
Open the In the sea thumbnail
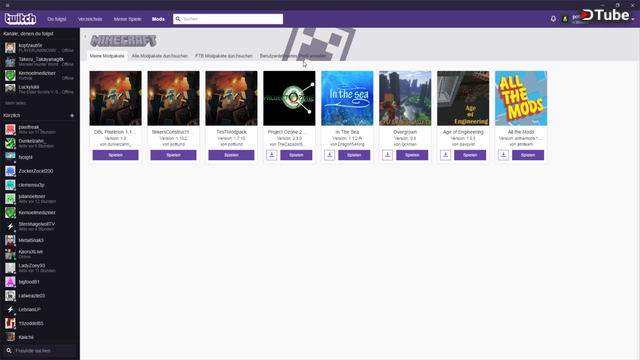click(x=347, y=98)
